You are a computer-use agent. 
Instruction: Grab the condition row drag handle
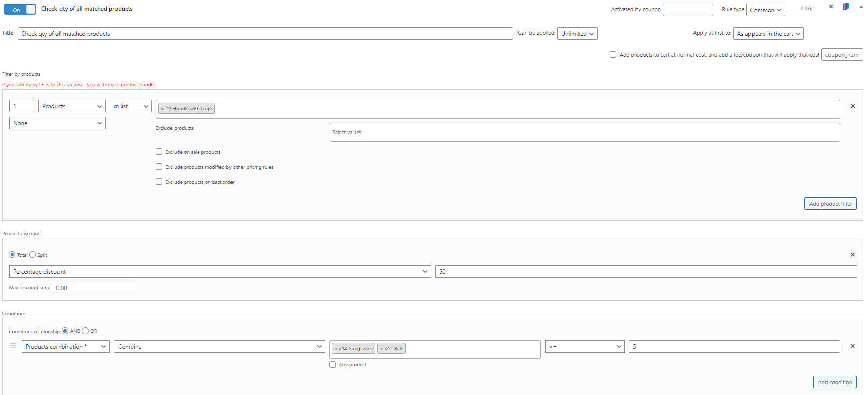pos(13,346)
